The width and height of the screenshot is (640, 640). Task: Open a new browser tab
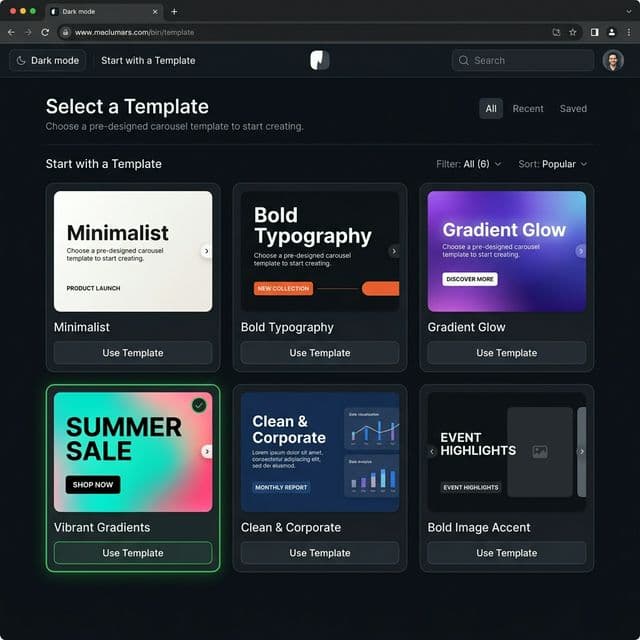pyautogui.click(x=174, y=11)
